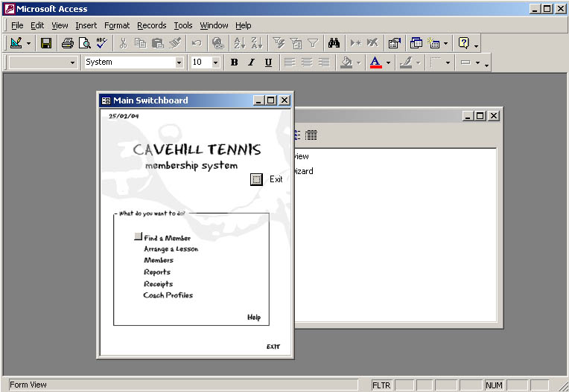The image size is (569, 392).
Task: Expand the font size 10 dropdown
Action: point(215,62)
